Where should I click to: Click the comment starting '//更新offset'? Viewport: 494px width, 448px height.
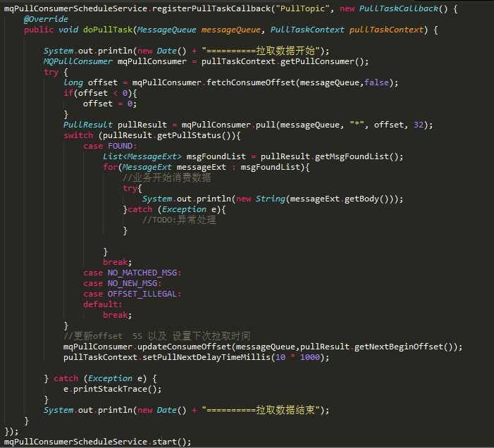(157, 336)
